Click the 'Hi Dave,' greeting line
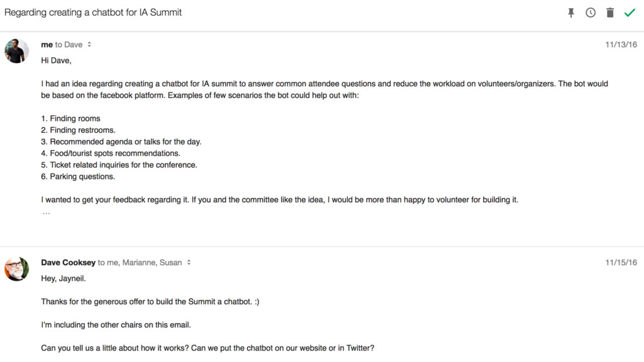 point(56,60)
